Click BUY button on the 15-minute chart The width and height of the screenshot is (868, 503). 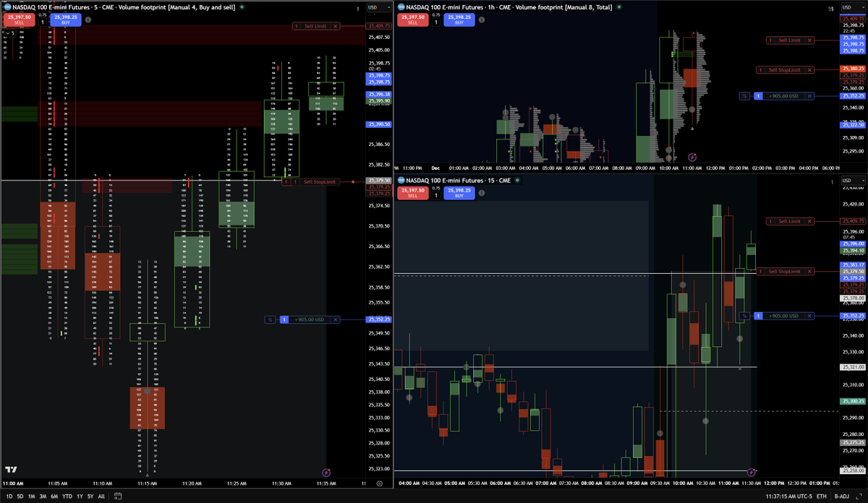(x=459, y=192)
